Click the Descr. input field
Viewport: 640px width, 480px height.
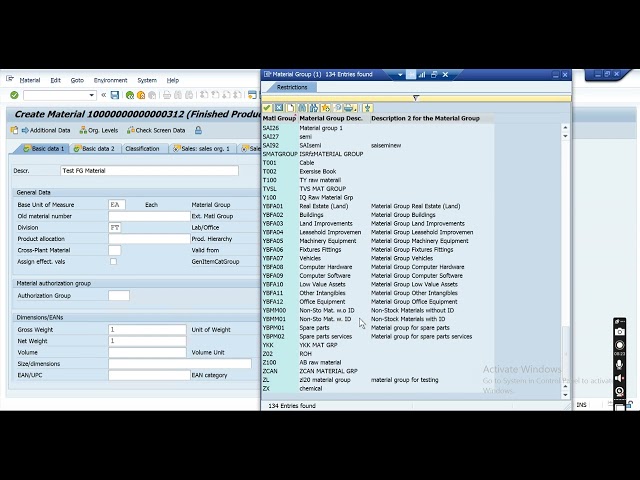pyautogui.click(x=149, y=171)
